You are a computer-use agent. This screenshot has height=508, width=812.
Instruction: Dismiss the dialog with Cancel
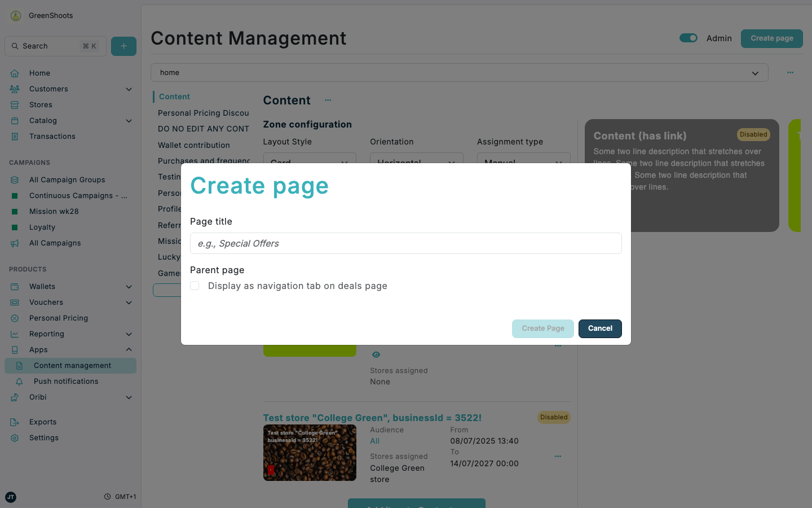[600, 329]
